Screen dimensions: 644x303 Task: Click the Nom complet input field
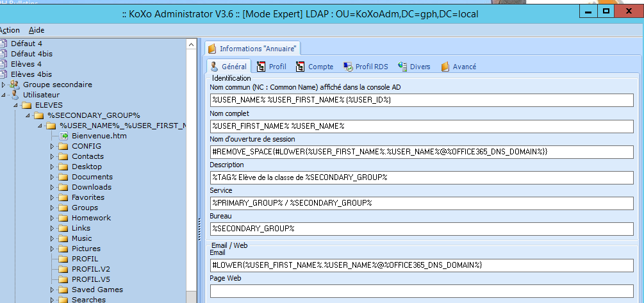point(422,126)
